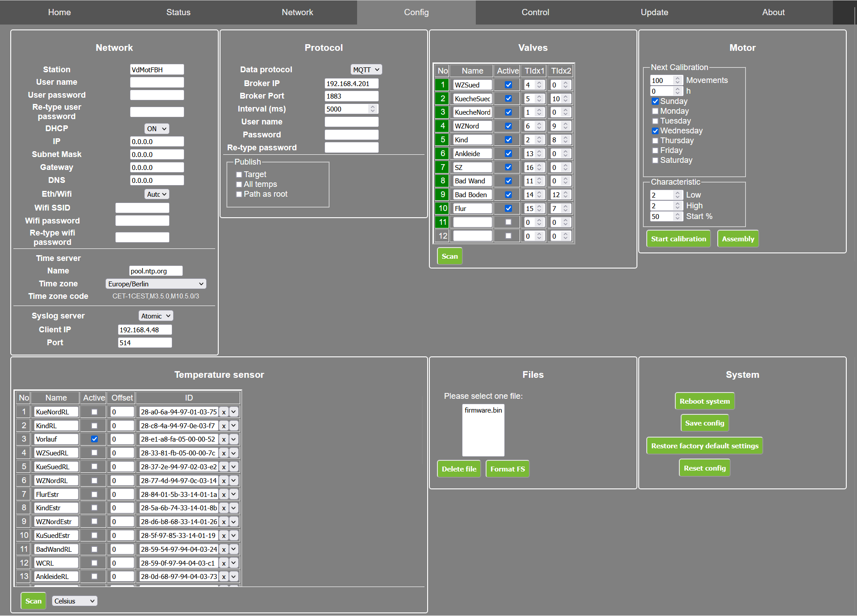Click valve number 10 green cell
Screen dimensions: 857x616
pyautogui.click(x=442, y=208)
